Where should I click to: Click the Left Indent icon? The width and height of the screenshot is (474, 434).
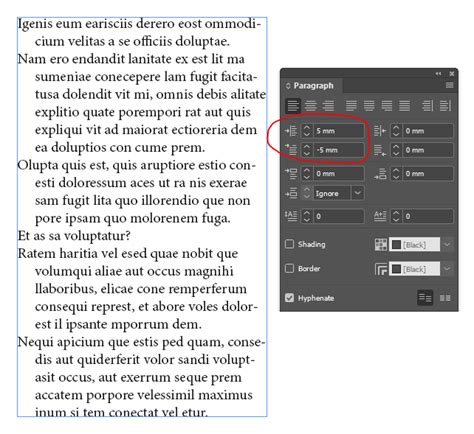tap(291, 131)
